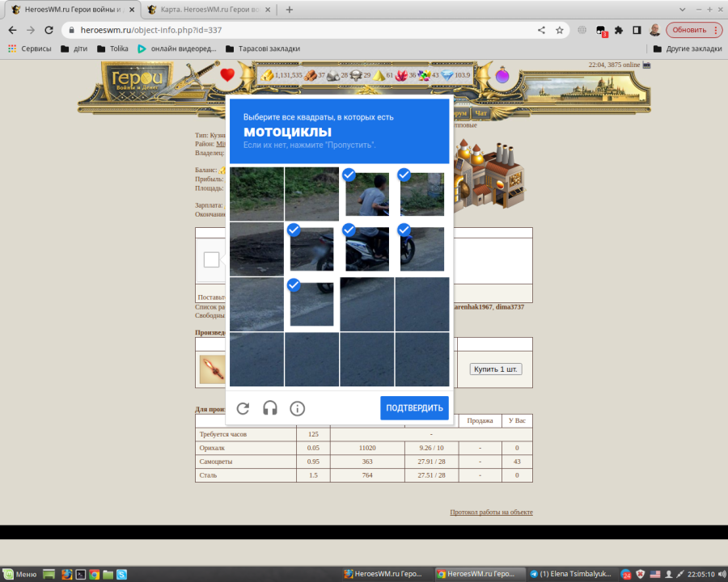728x582 pixels.
Task: Click the item image next to Купить button
Action: point(212,369)
